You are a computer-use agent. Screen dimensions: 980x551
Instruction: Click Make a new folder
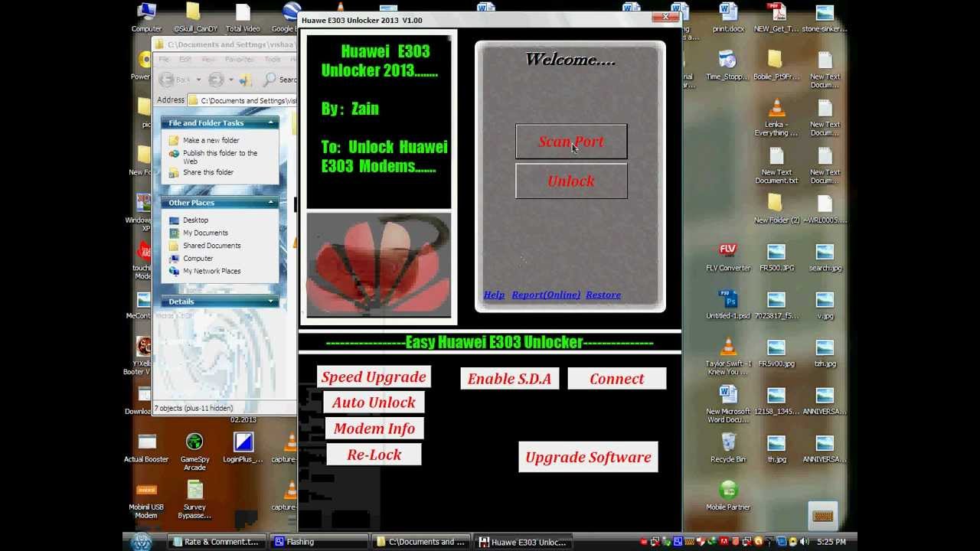point(211,141)
